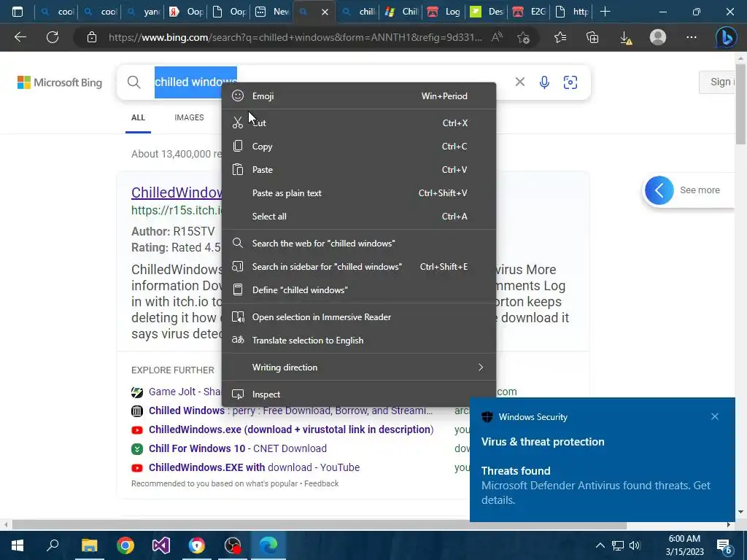This screenshot has width=747, height=560.
Task: Open Chilled Windows perry archive link
Action: (x=290, y=411)
